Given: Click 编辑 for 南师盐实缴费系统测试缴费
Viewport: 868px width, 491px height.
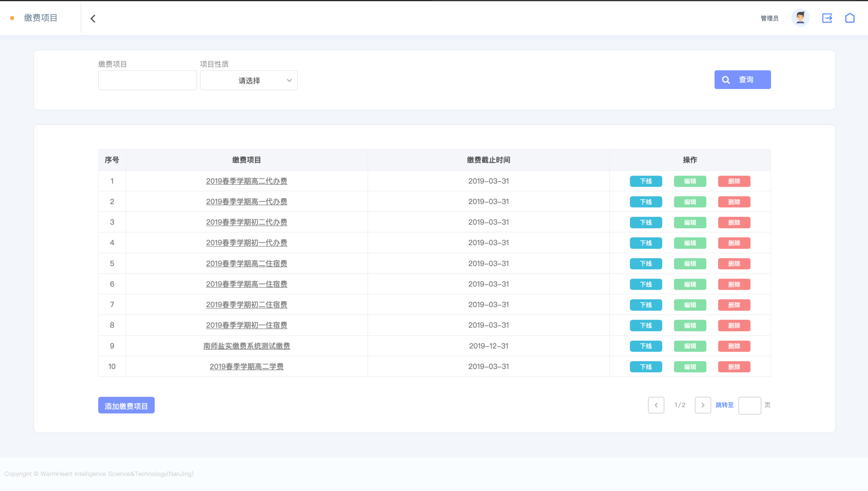Looking at the screenshot, I should point(690,346).
